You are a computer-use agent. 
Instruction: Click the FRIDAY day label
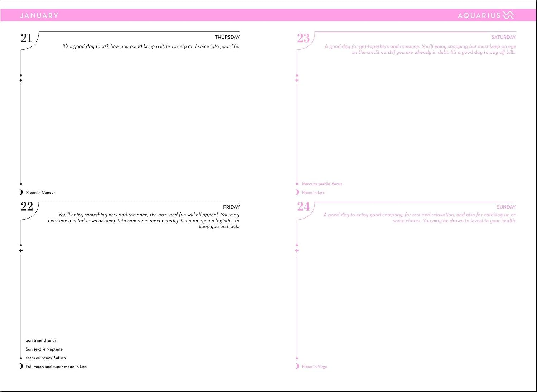tap(231, 207)
